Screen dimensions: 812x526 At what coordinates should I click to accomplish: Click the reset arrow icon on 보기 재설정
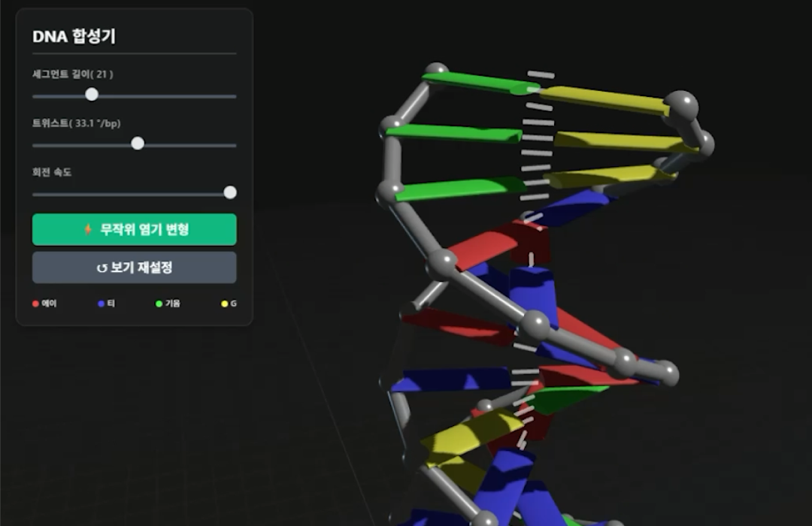point(101,268)
